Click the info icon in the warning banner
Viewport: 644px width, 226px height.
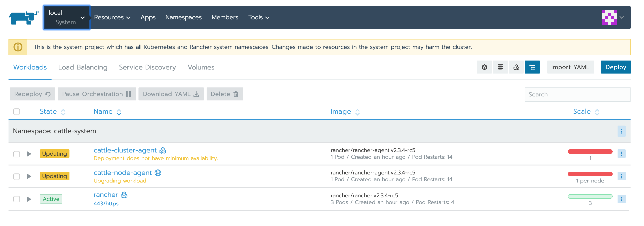[18, 47]
